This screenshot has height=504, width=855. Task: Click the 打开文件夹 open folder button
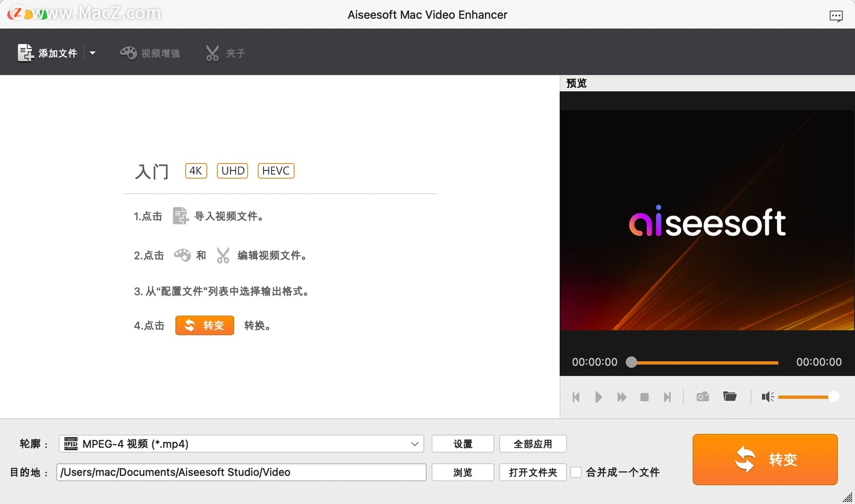tap(533, 472)
